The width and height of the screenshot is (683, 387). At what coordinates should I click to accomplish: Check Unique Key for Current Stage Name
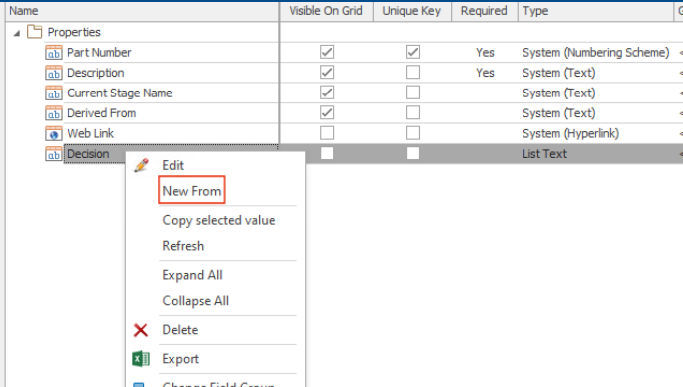413,92
